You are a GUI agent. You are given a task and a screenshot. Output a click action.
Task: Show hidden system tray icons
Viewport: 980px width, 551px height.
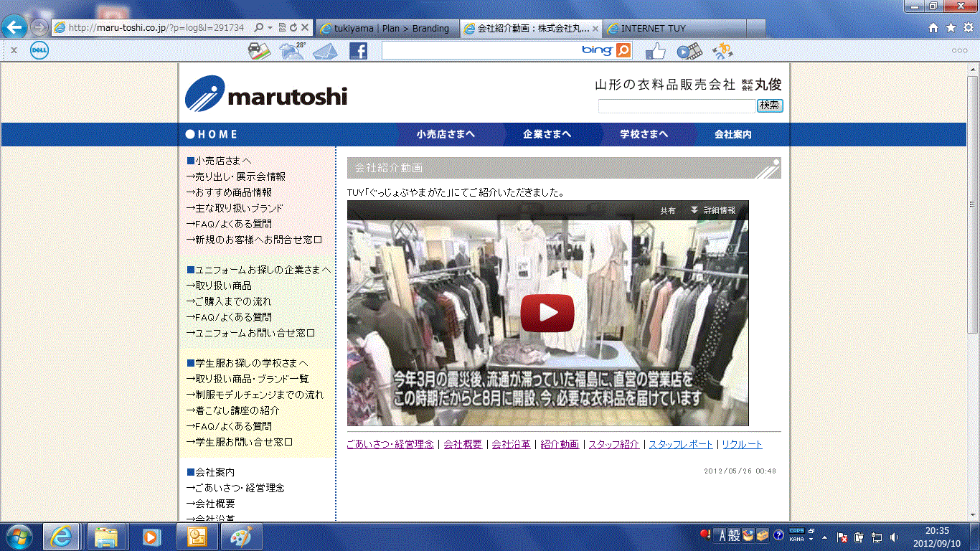pyautogui.click(x=824, y=537)
